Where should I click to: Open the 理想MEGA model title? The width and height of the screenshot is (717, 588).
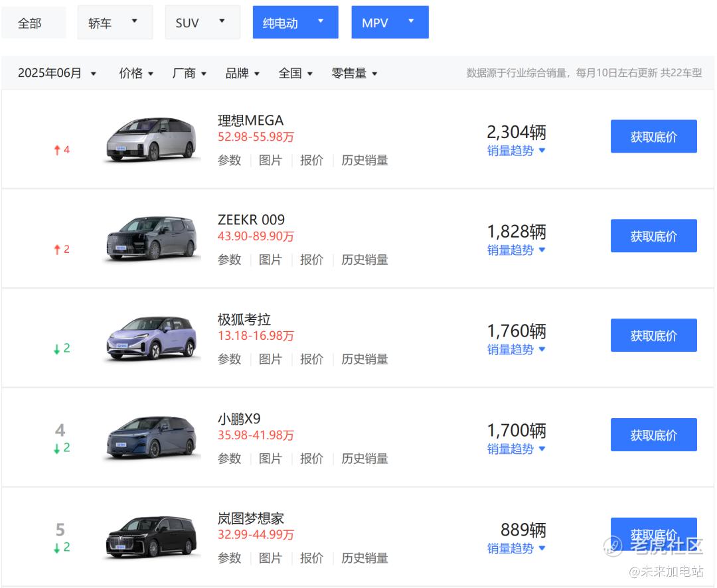[x=250, y=120]
